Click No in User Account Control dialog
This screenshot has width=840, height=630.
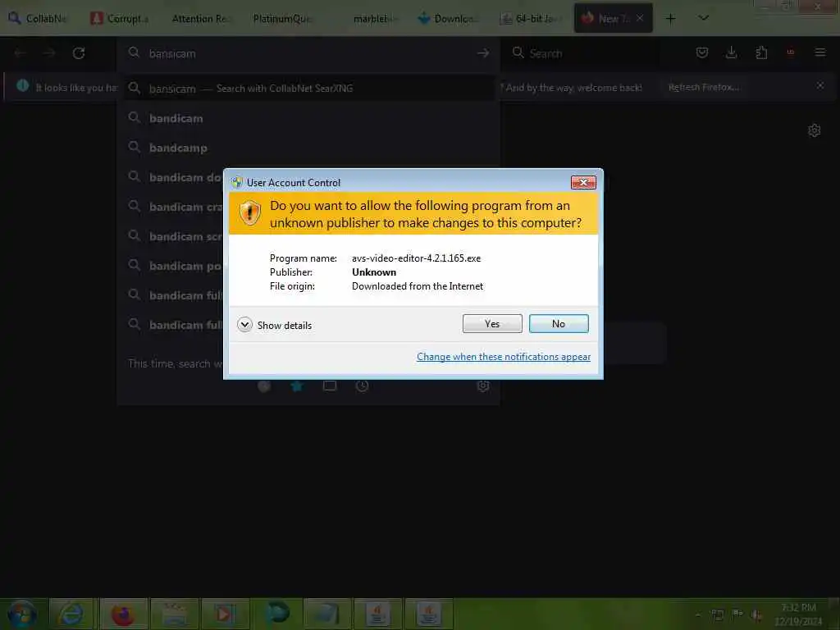(558, 323)
